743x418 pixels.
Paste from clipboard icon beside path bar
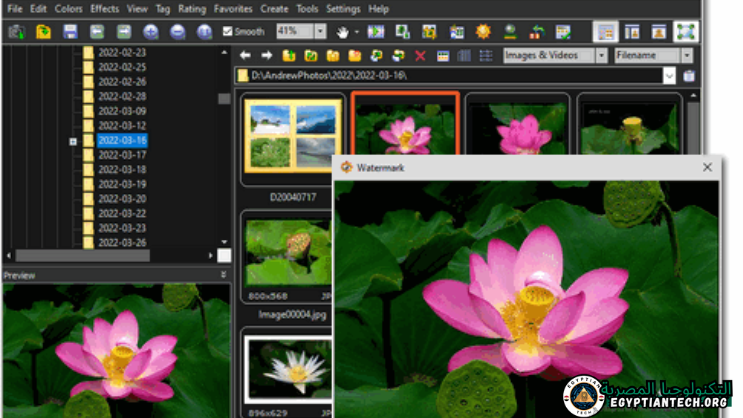689,76
